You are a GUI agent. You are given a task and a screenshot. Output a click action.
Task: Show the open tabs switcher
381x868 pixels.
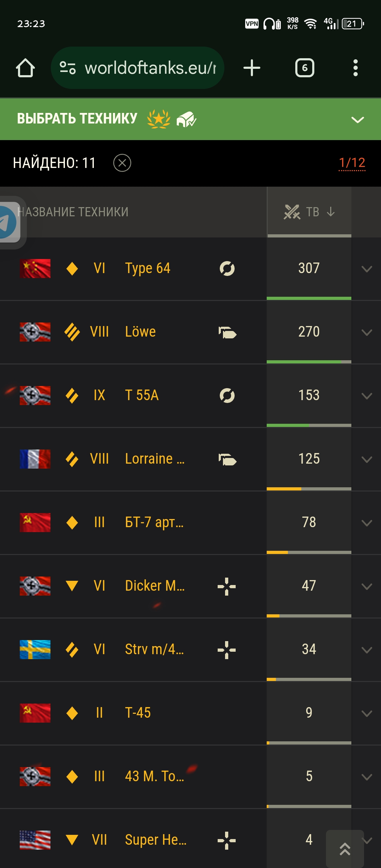305,68
